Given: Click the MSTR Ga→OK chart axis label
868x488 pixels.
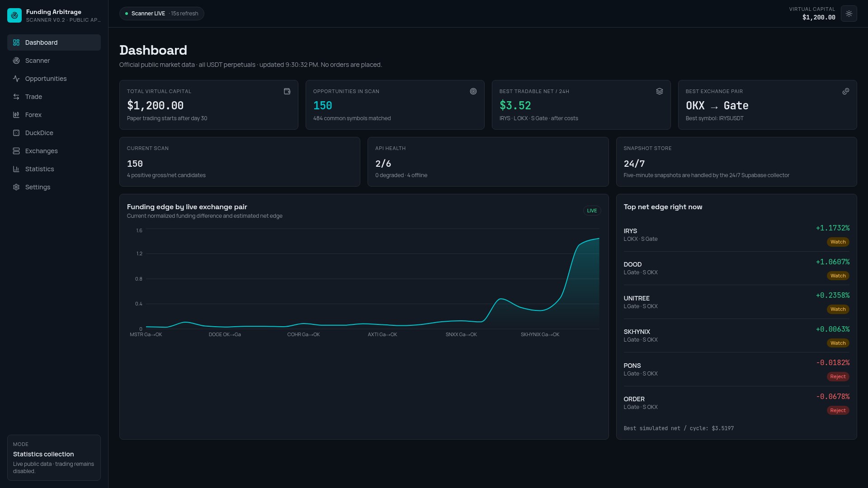Looking at the screenshot, I should click(146, 335).
